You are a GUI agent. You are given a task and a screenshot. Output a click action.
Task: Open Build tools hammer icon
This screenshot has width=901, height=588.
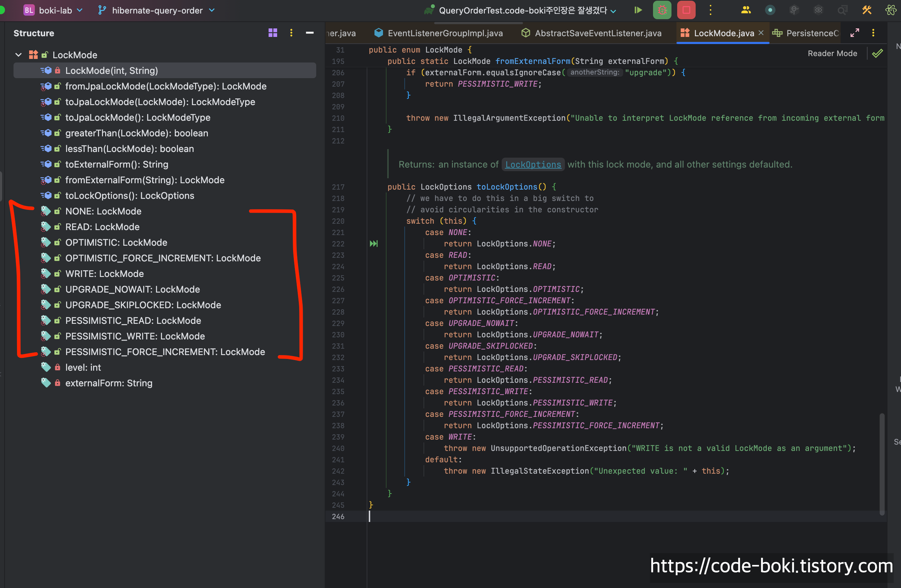point(867,10)
